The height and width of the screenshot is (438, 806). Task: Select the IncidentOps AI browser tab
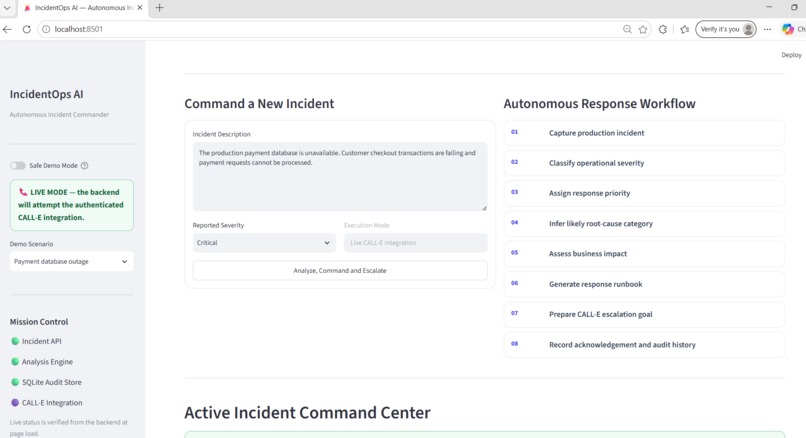pyautogui.click(x=83, y=8)
